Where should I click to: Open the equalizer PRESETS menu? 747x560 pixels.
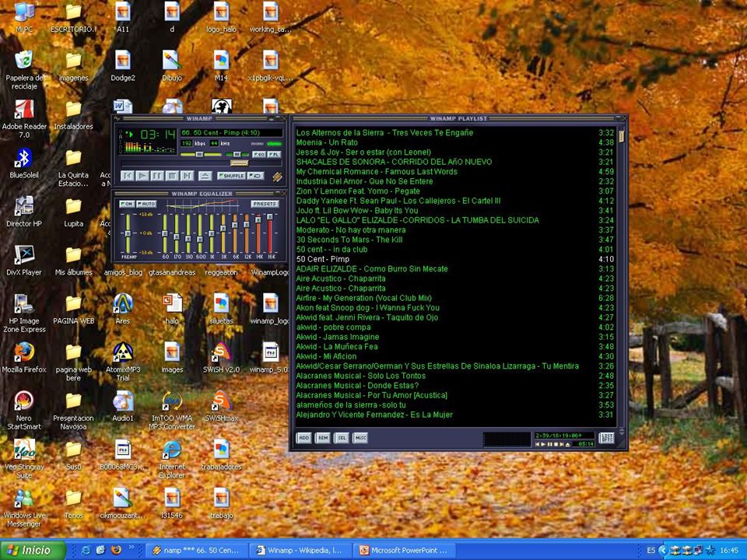click(265, 204)
